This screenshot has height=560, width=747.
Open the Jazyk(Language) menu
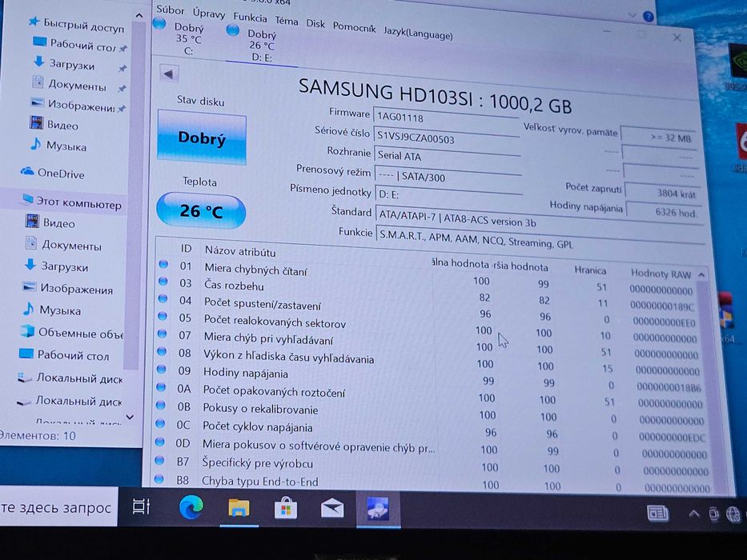(x=418, y=34)
